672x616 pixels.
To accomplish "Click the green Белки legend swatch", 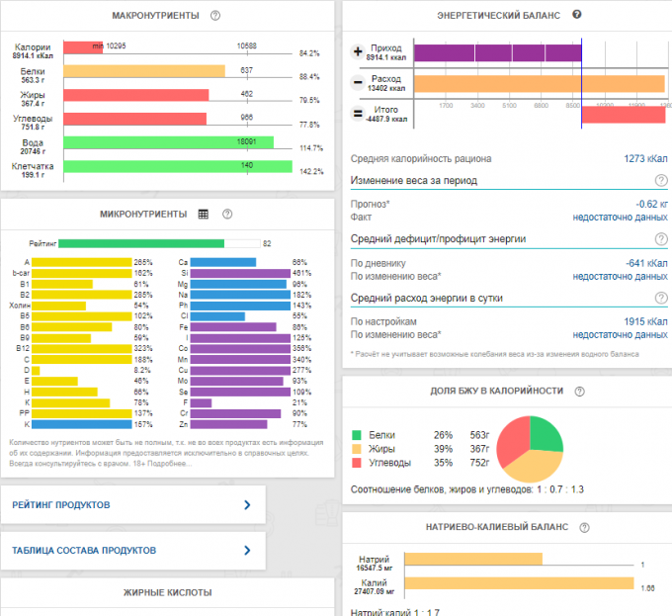I will [357, 434].
